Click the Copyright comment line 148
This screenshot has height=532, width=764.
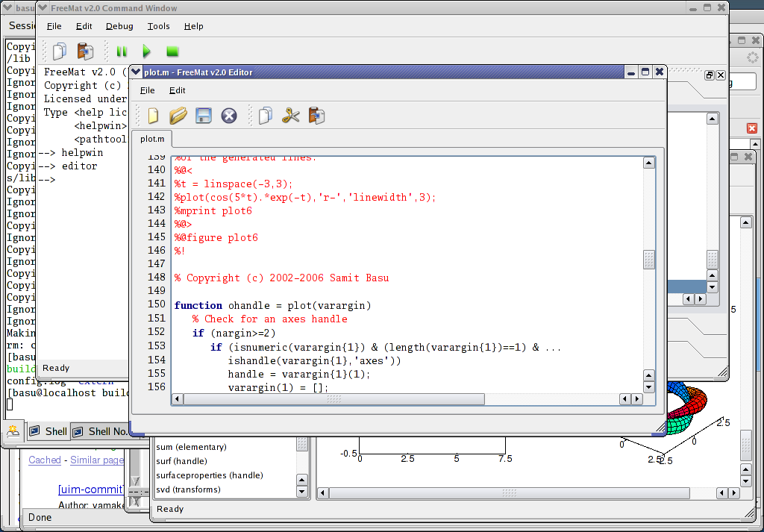tap(281, 278)
